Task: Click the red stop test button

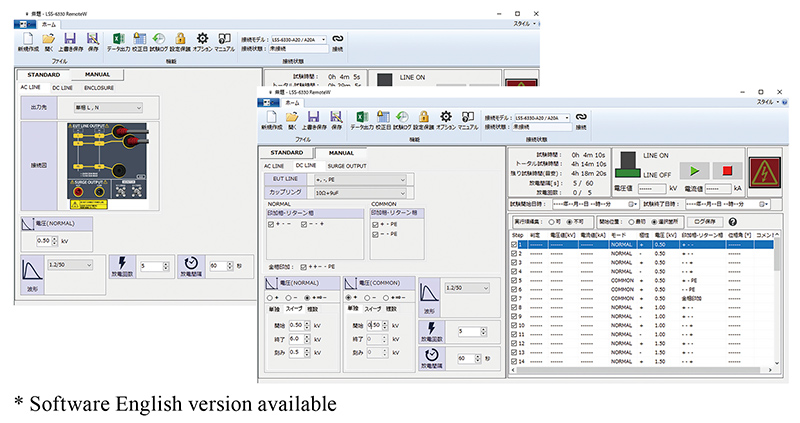Action: pyautogui.click(x=727, y=171)
